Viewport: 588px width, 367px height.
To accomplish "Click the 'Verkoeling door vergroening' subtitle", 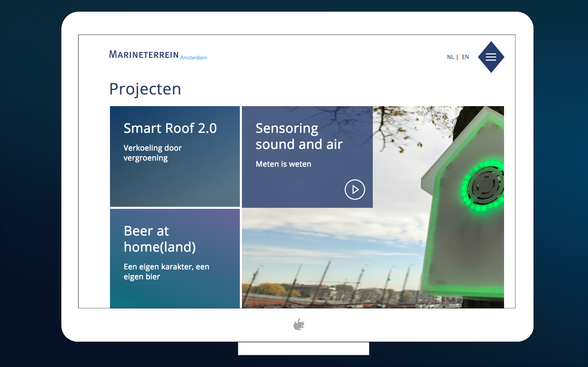I will [x=152, y=153].
